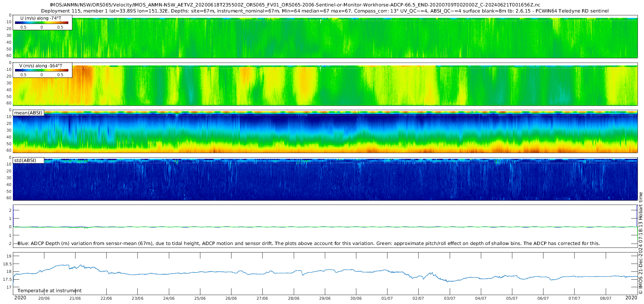This screenshot has height=304, width=644.
Task: Click the V velocity colorbar legend
Action: point(42,71)
